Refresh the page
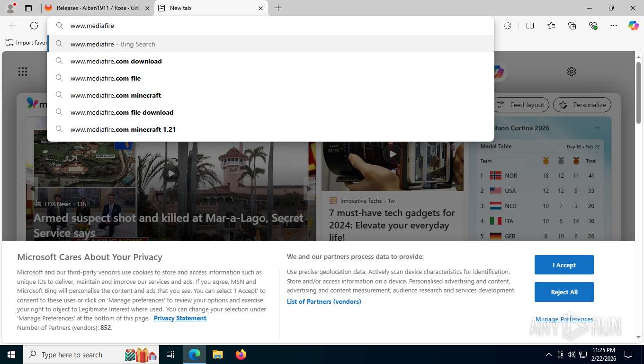Viewport: 644px width, 364px height. click(x=34, y=26)
